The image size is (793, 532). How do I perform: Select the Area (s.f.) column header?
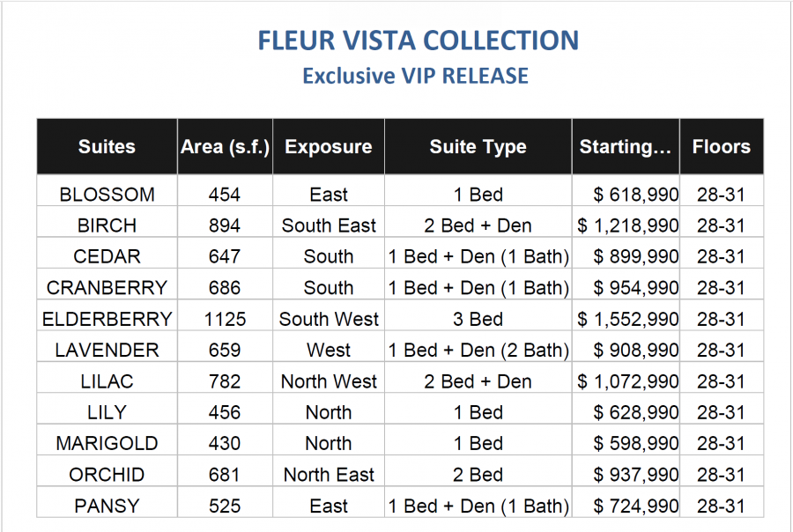click(x=225, y=147)
